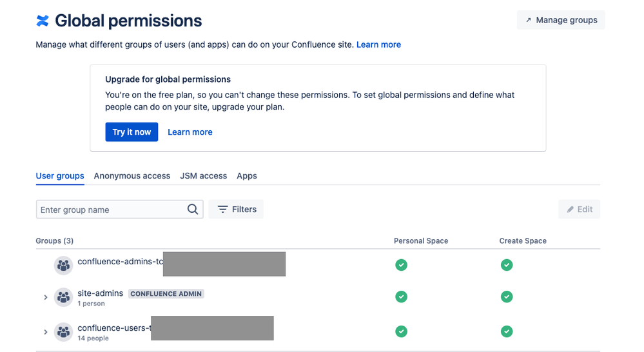Screen dimensions: 644x352
Task: Click the Manage groups external arrow icon
Action: pyautogui.click(x=529, y=20)
